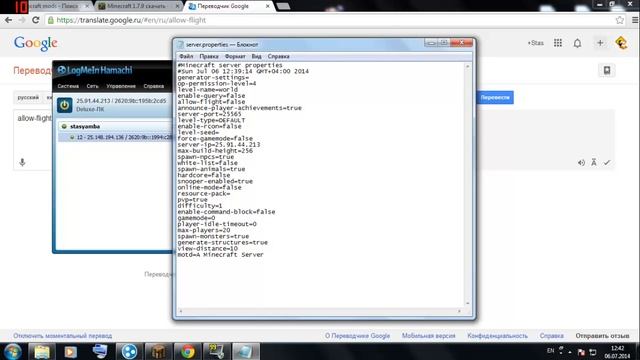This screenshot has width=640, height=360.
Task: Open Правка menu in Notepad
Action: pos(209,56)
